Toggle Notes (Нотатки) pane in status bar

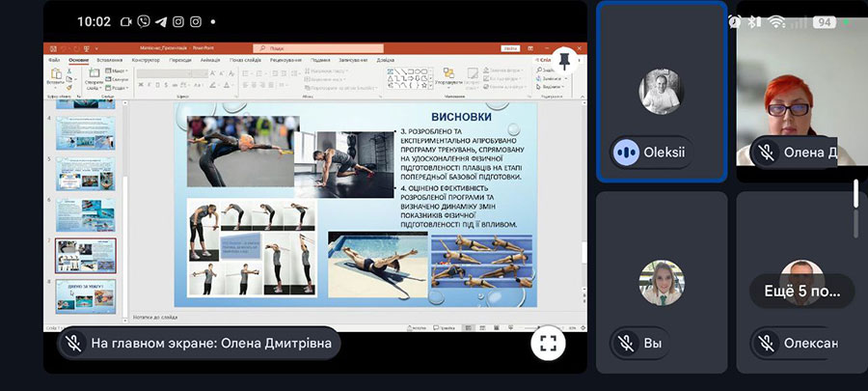(417, 328)
